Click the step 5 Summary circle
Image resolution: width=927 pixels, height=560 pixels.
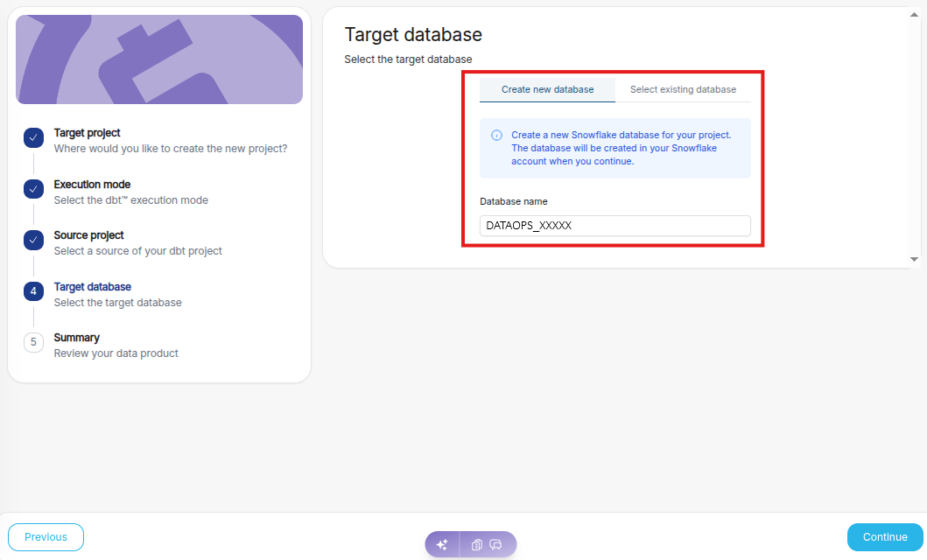(x=33, y=342)
